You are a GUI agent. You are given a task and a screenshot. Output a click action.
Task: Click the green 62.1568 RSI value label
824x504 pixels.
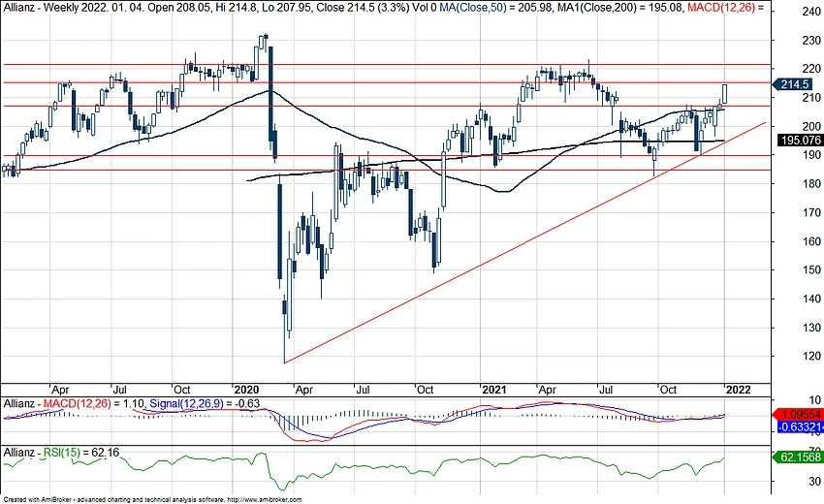[x=801, y=457]
